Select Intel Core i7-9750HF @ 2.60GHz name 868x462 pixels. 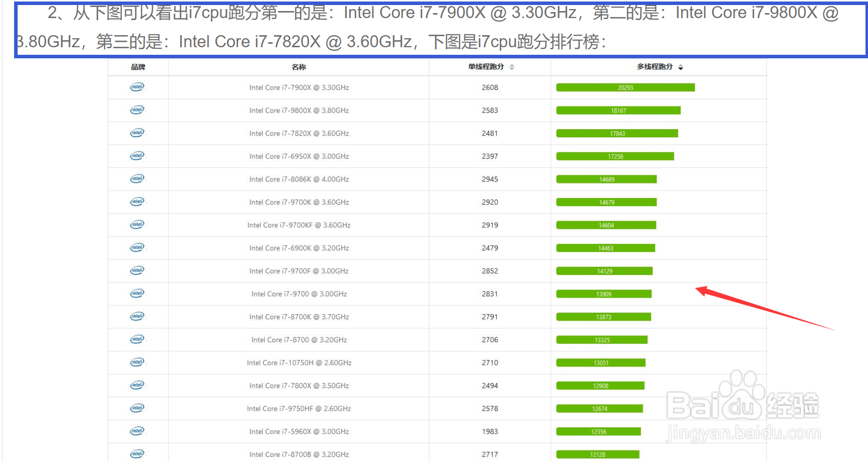(x=299, y=409)
